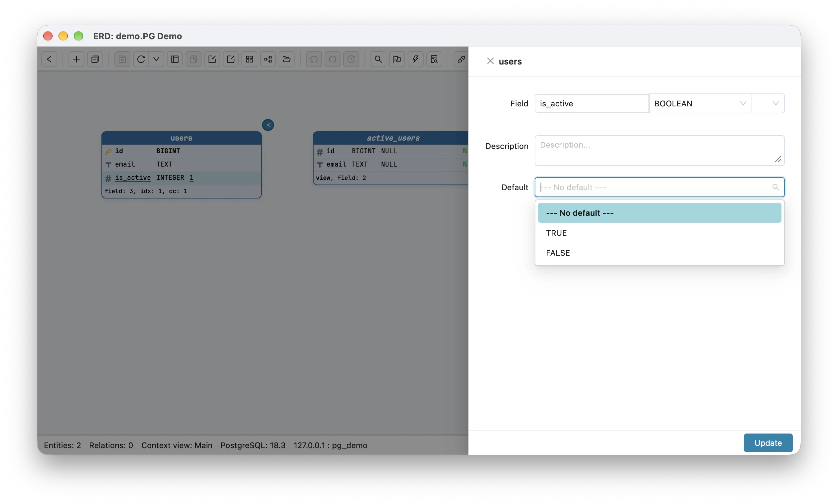Viewport: 838px width, 504px height.
Task: Click 'Context view: Main' in status bar
Action: (177, 445)
